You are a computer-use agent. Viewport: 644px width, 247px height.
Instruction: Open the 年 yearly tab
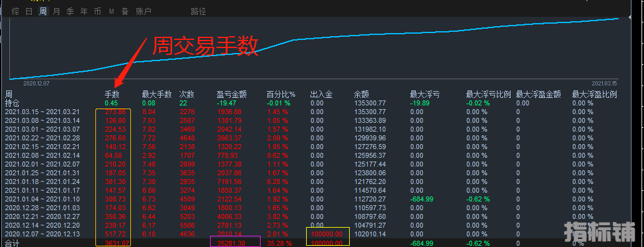[84, 11]
